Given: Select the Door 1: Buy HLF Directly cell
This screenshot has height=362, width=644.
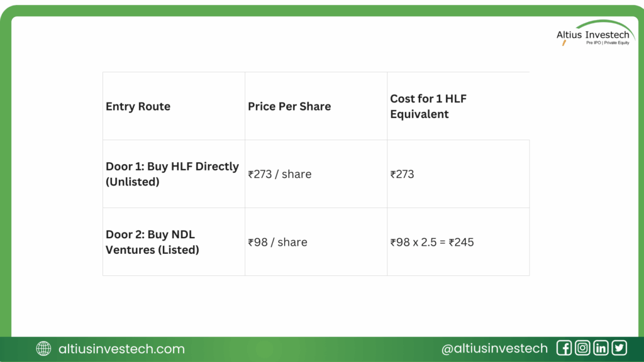Looking at the screenshot, I should coord(172,173).
